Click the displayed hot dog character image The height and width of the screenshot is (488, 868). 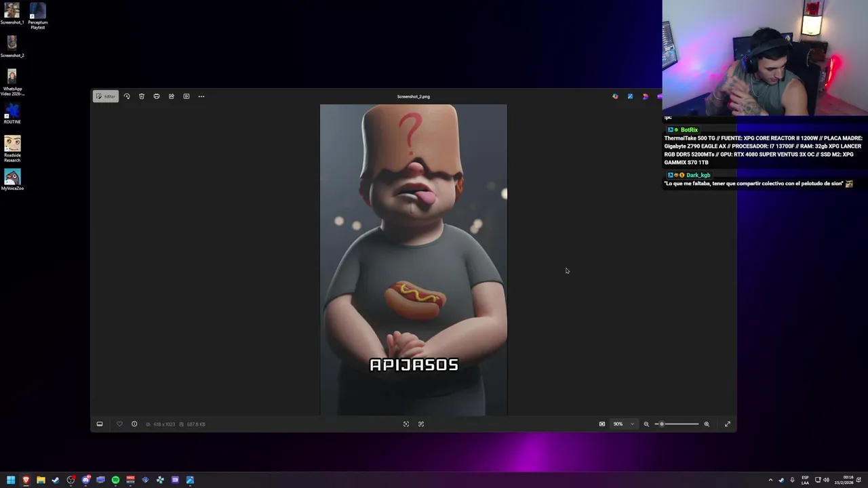pyautogui.click(x=414, y=260)
